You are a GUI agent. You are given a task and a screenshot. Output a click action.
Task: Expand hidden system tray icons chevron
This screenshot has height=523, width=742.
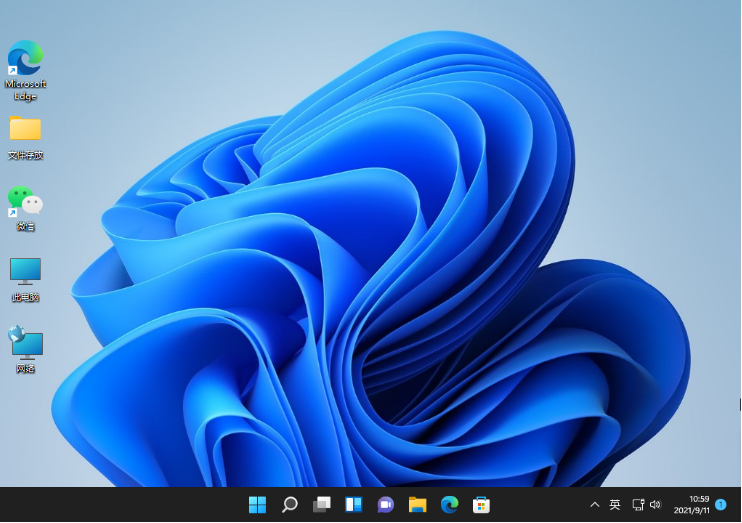point(595,505)
